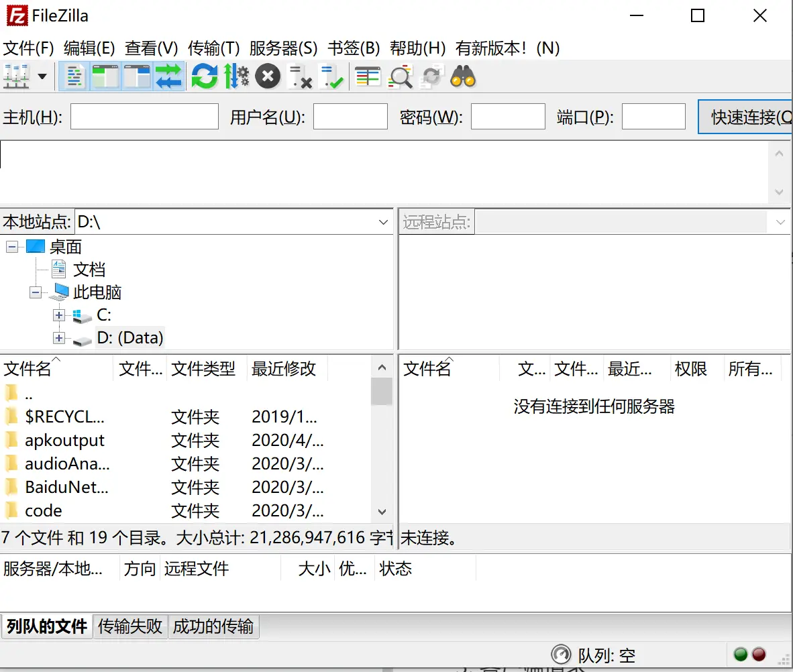Viewport: 793px width, 672px height.
Task: Switch to 列队的文件 tab
Action: coord(47,626)
